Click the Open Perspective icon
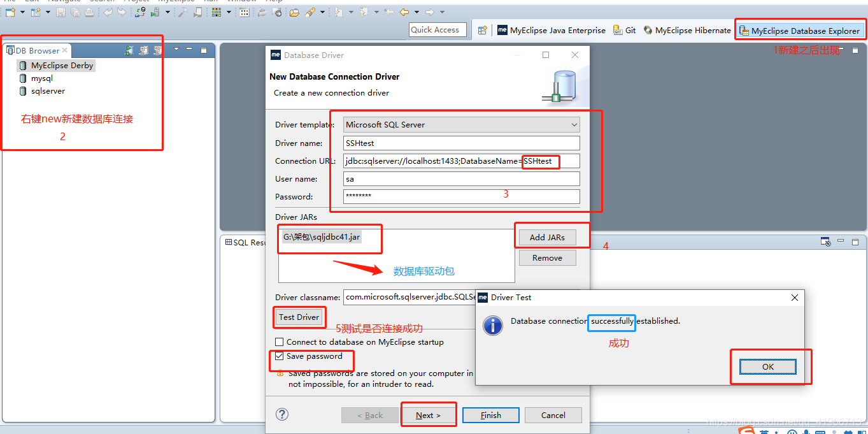 coord(483,30)
